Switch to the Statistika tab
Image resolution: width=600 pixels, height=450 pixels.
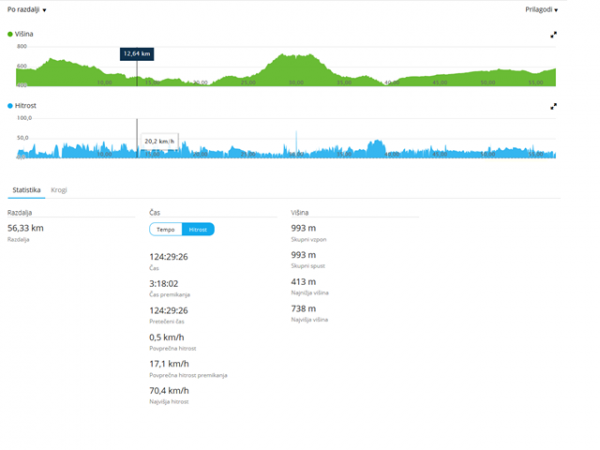(x=24, y=188)
